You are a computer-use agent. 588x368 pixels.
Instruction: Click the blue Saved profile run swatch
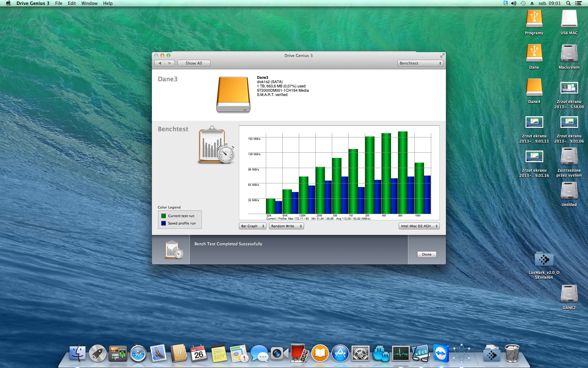164,223
